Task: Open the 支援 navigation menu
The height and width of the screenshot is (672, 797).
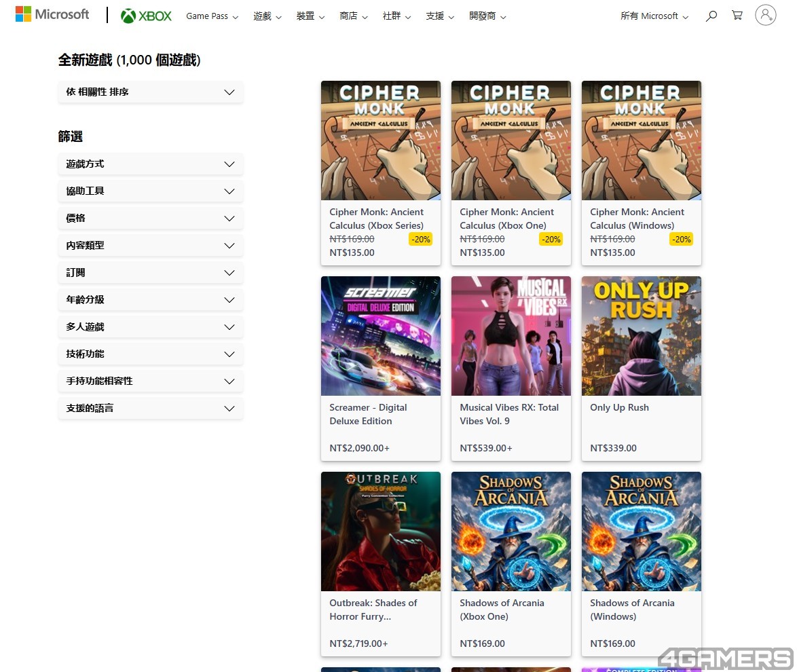Action: coord(439,16)
